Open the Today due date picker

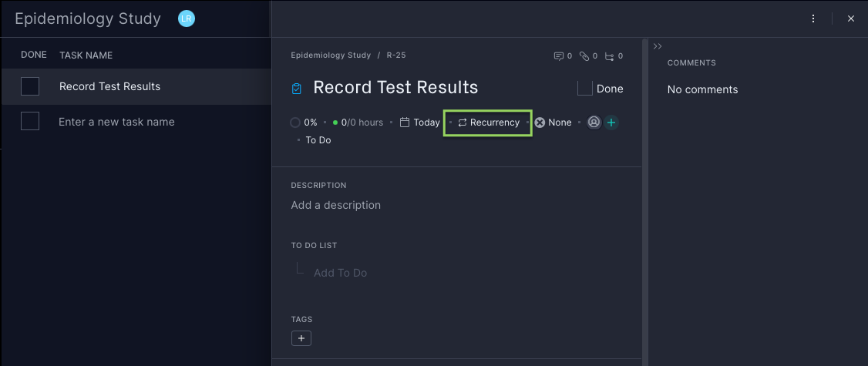[x=420, y=123]
